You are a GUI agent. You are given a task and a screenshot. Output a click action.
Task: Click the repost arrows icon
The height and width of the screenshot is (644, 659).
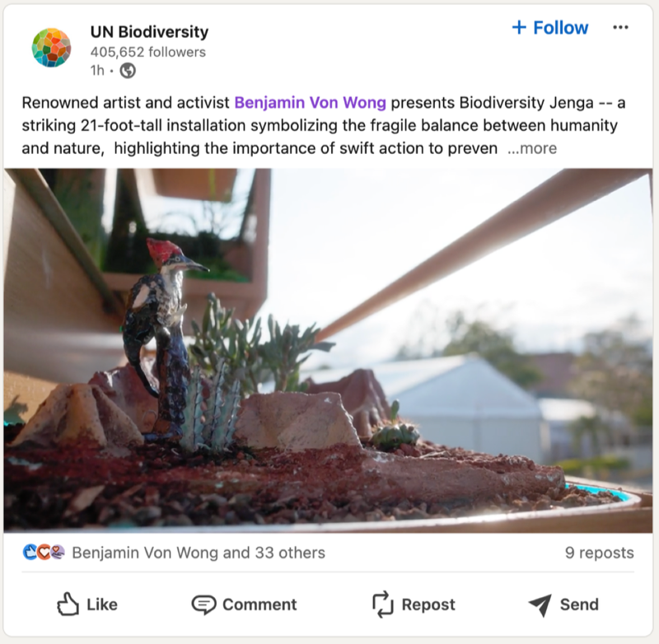383,605
